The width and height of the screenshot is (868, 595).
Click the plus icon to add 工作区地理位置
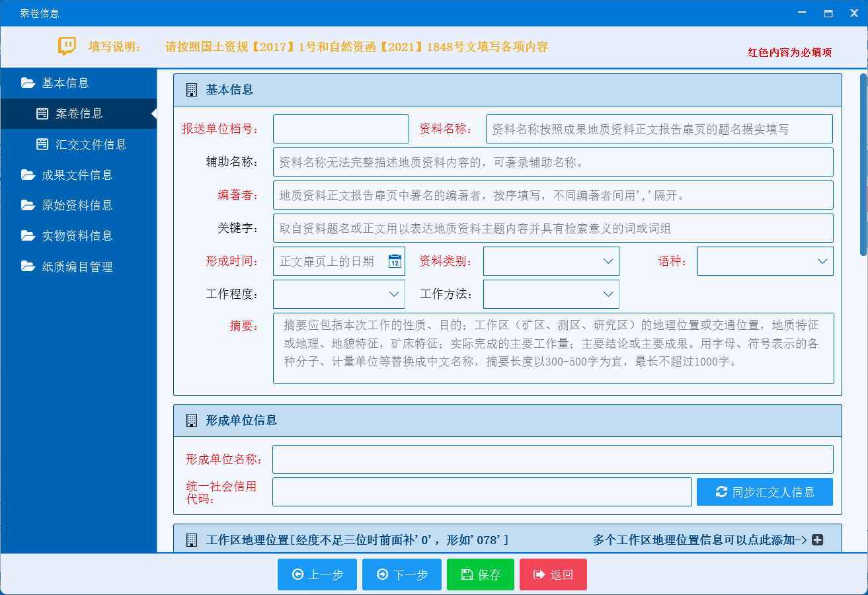point(817,540)
